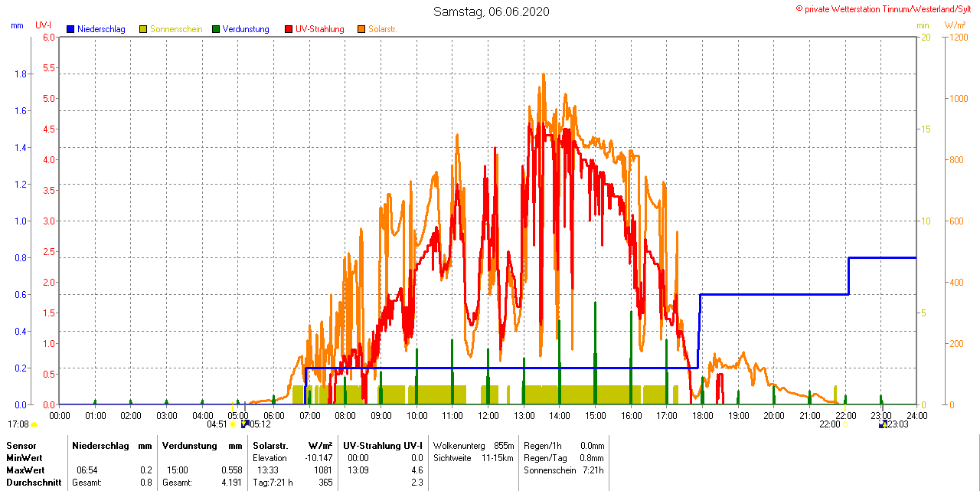Click the 23:03 time below the axis
Screen dimensions: 980x491
[x=897, y=424]
